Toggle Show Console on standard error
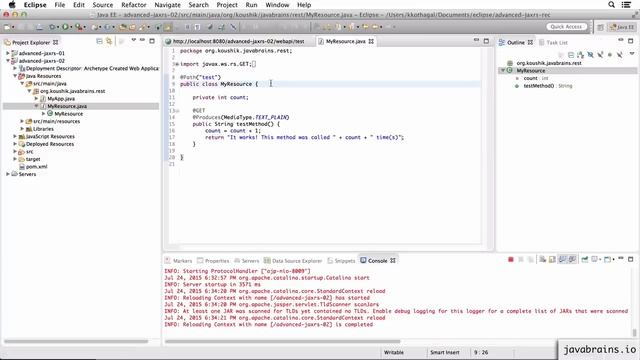Viewport: 640px width, 360px height. [572, 260]
